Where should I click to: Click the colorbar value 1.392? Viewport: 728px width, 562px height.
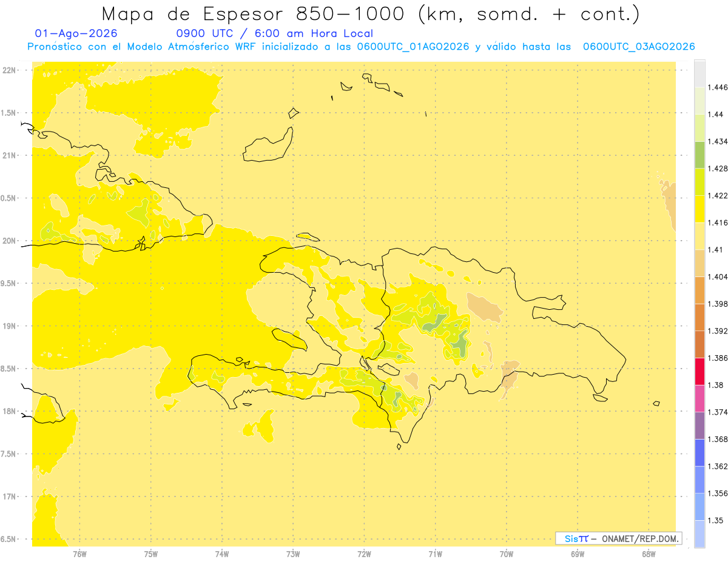[x=718, y=331]
